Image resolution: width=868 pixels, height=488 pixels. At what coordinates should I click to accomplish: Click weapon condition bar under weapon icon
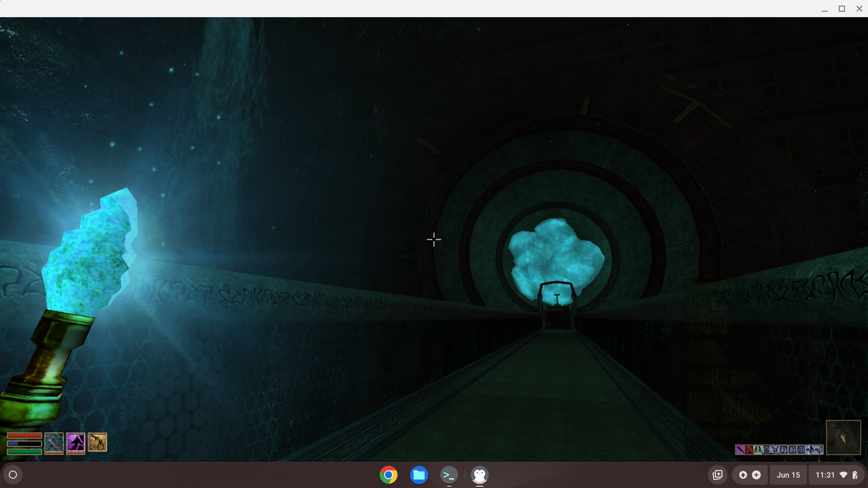point(54,453)
